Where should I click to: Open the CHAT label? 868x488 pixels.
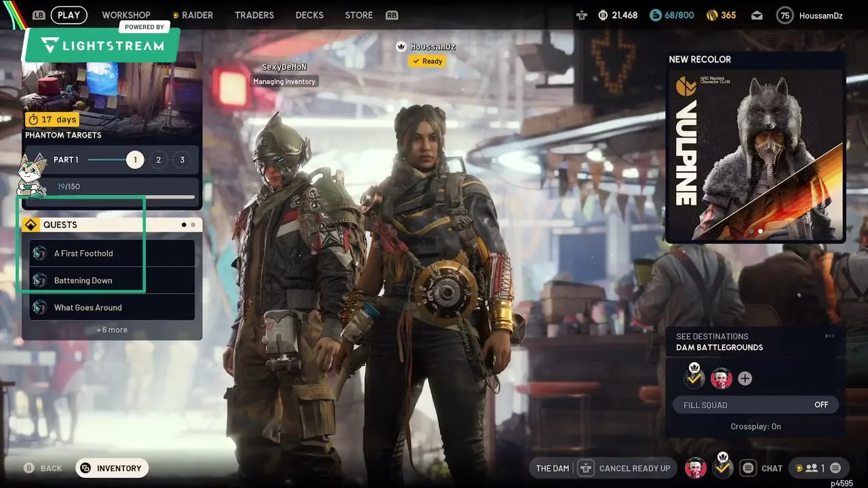click(x=772, y=468)
